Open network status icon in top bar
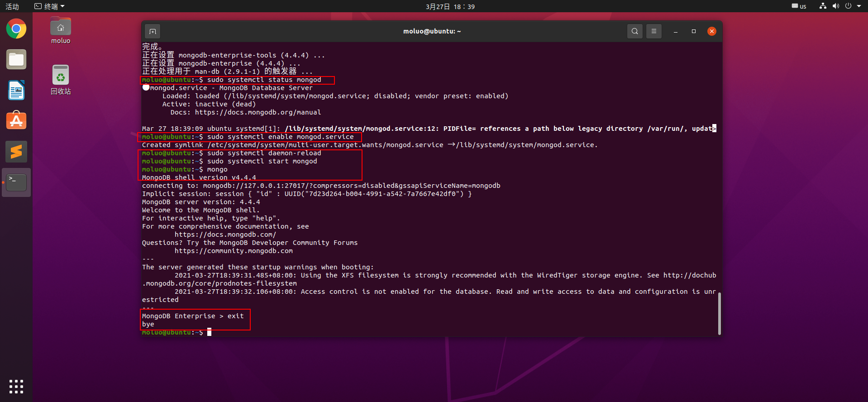868x402 pixels. click(x=823, y=6)
